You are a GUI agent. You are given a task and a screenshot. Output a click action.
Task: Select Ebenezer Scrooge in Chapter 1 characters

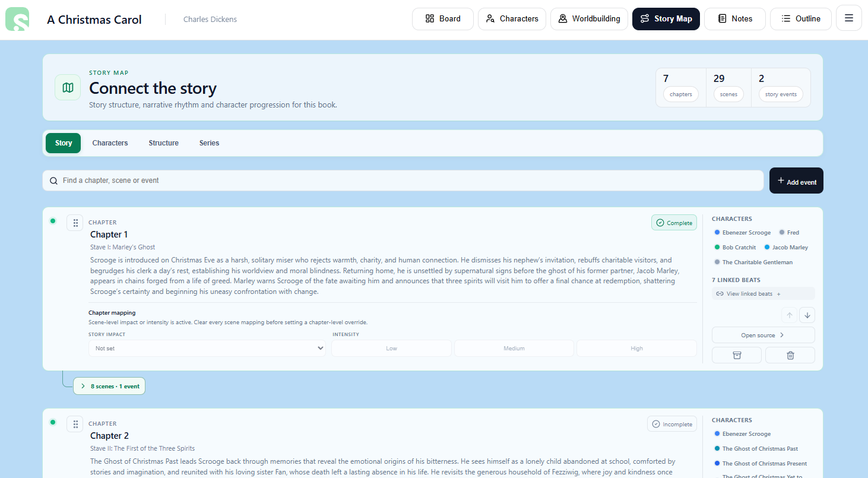742,233
